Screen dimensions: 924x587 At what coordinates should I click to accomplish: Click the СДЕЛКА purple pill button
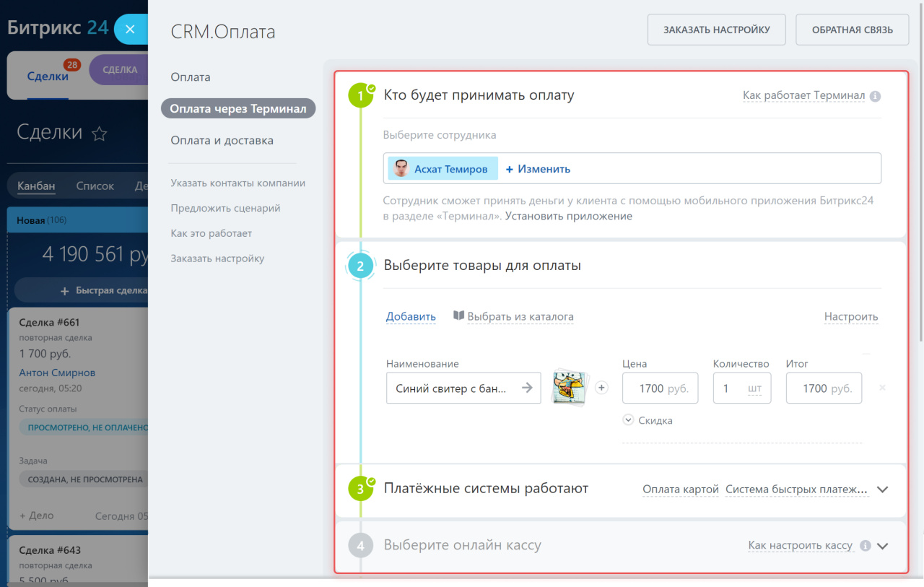tap(119, 70)
